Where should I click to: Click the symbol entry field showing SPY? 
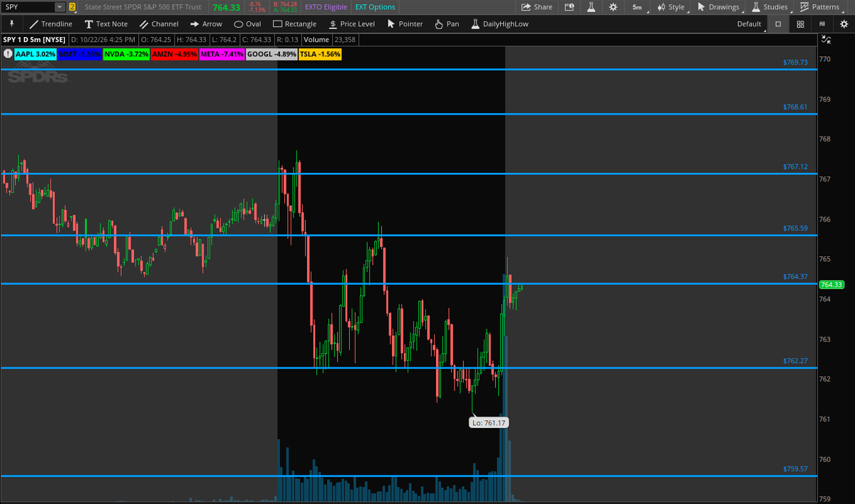pos(28,7)
